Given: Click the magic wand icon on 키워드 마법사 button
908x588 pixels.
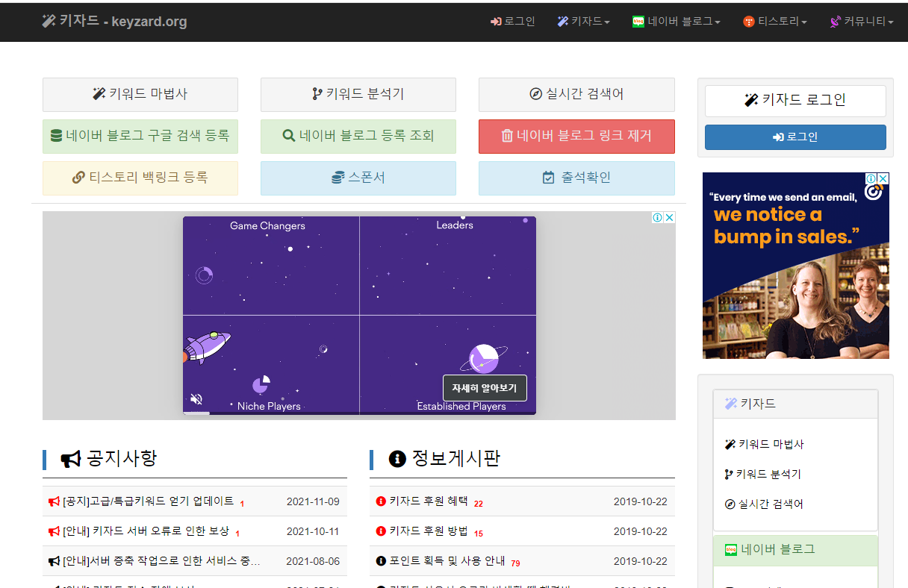Looking at the screenshot, I should coord(99,95).
